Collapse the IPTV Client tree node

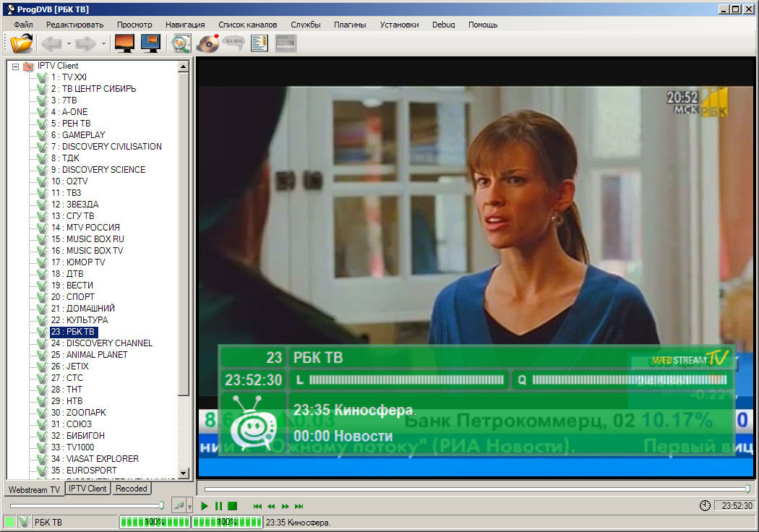coord(15,66)
